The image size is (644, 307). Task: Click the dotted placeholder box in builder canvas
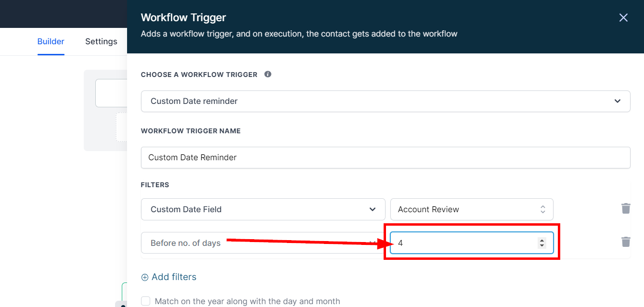click(121, 127)
